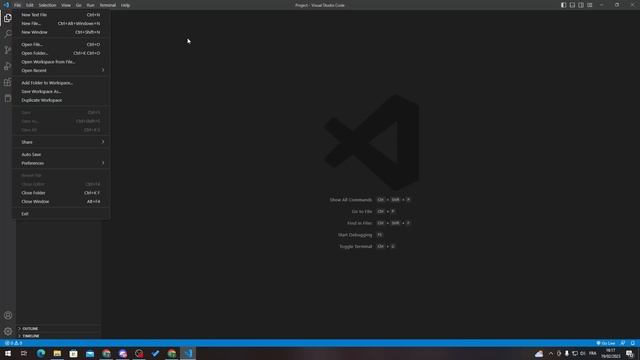
Task: Open the Windows Start menu
Action: coord(8,353)
